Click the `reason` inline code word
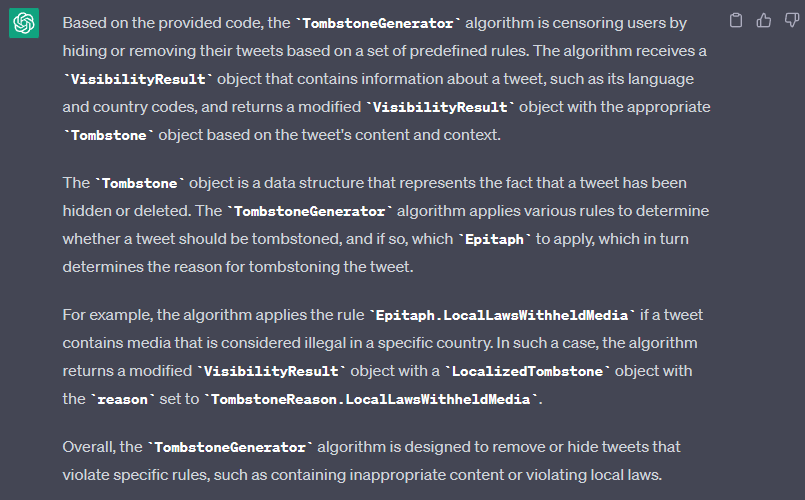 point(122,399)
